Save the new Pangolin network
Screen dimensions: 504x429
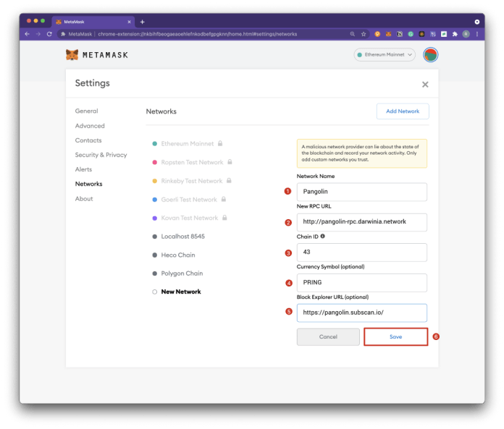[x=395, y=336]
